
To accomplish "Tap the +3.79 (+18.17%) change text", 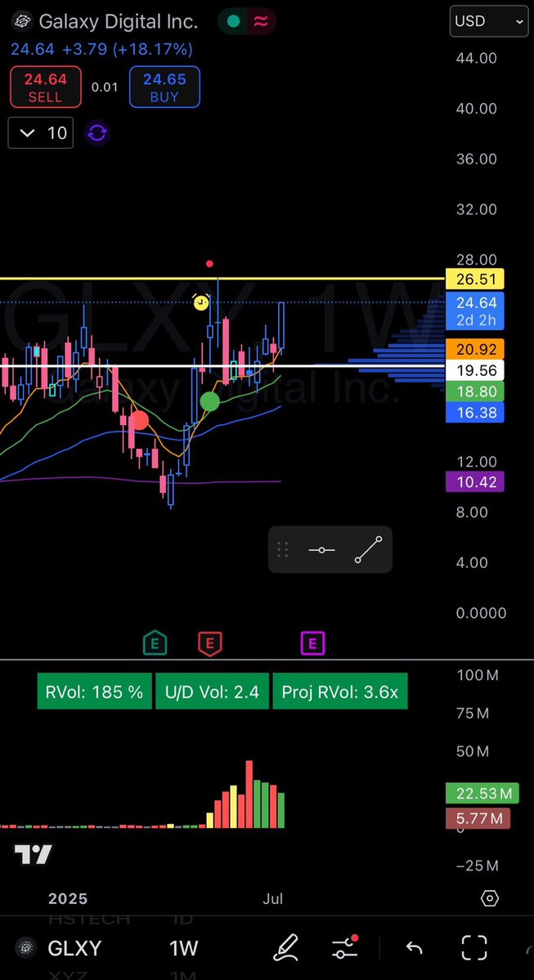I will click(128, 49).
